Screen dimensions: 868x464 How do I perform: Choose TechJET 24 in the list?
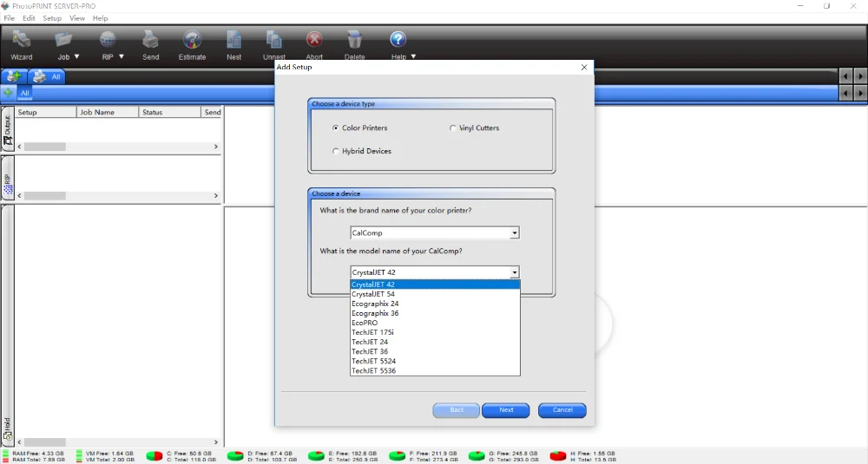[435, 342]
